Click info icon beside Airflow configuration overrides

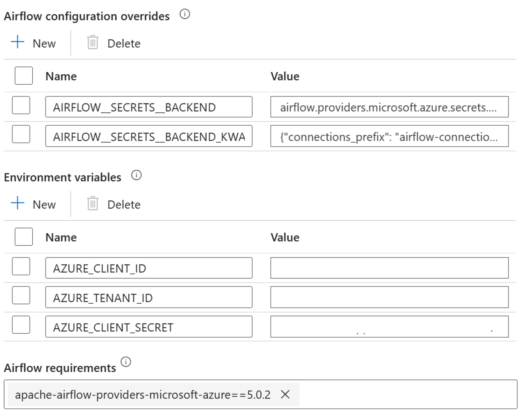(x=185, y=14)
